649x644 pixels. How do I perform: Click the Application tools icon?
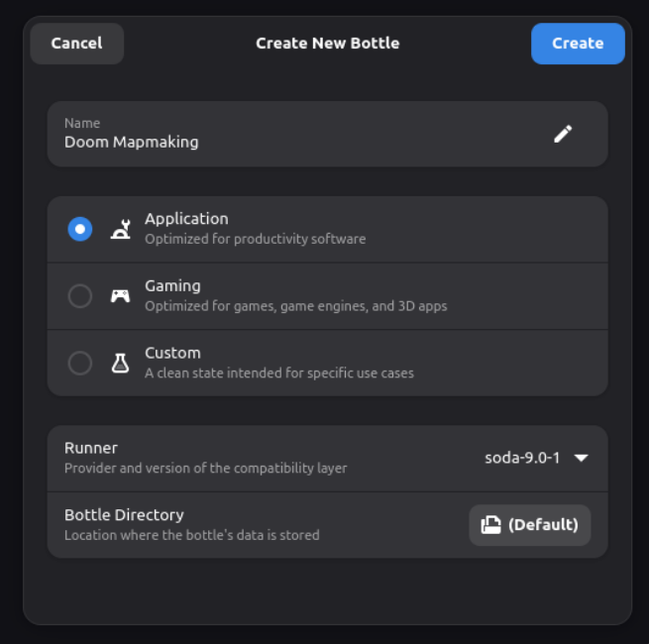coord(120,229)
